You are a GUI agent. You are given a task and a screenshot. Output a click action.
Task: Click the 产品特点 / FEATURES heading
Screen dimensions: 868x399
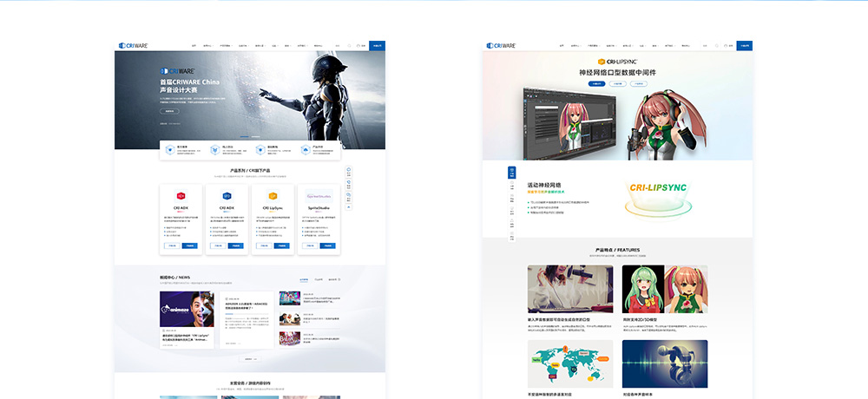tap(617, 250)
